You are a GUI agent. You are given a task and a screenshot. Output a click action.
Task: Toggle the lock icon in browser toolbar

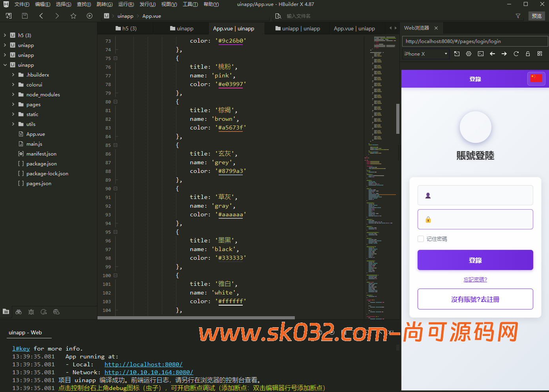tap(528, 54)
